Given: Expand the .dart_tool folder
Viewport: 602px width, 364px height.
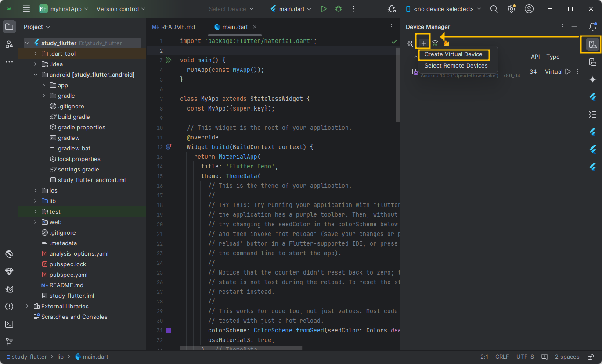Looking at the screenshot, I should (36, 54).
